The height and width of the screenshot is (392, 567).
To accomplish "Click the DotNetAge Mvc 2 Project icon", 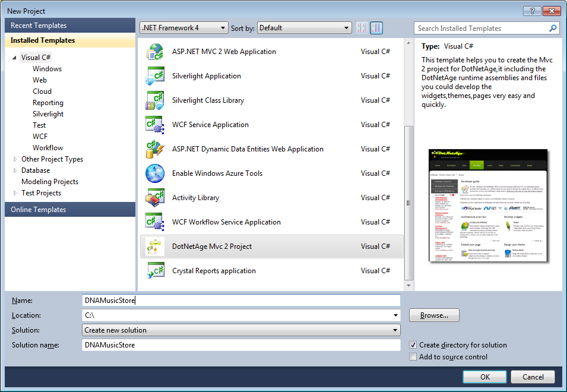I will point(155,246).
